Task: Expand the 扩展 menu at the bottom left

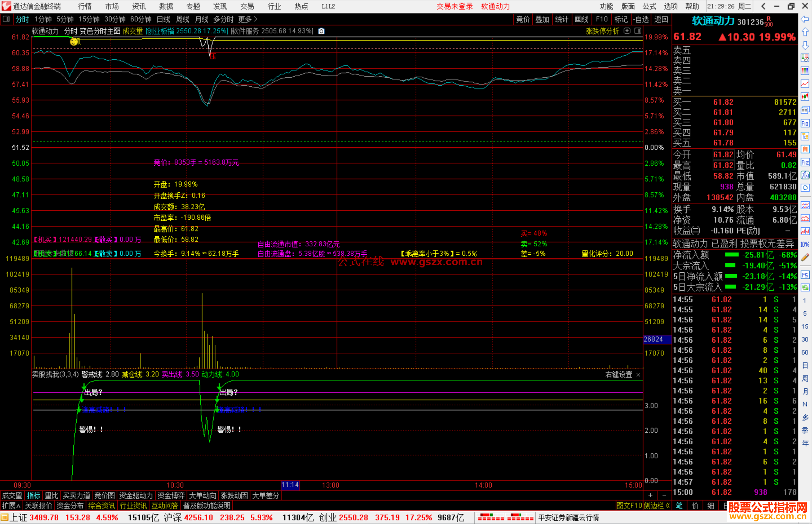Action: (11, 506)
